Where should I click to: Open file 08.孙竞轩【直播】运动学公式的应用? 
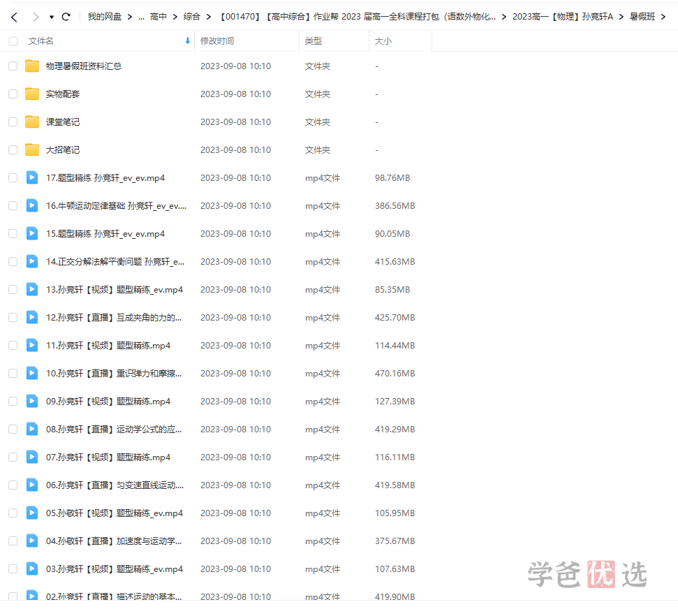coord(114,429)
